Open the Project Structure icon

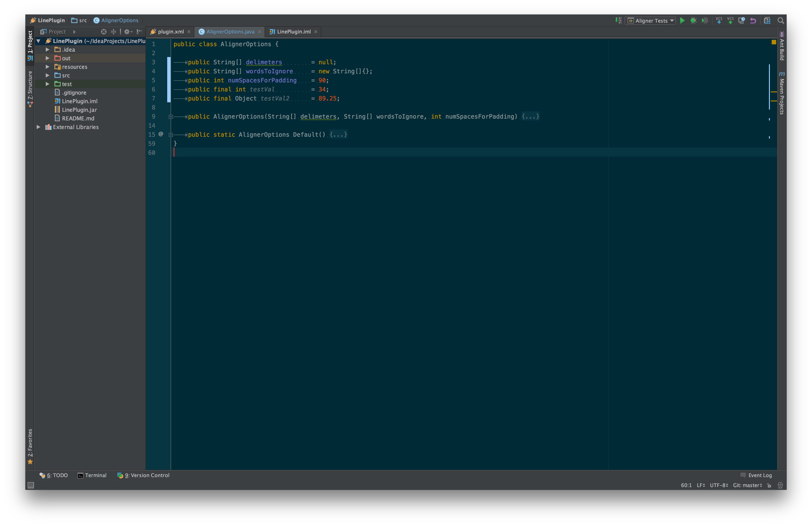767,20
